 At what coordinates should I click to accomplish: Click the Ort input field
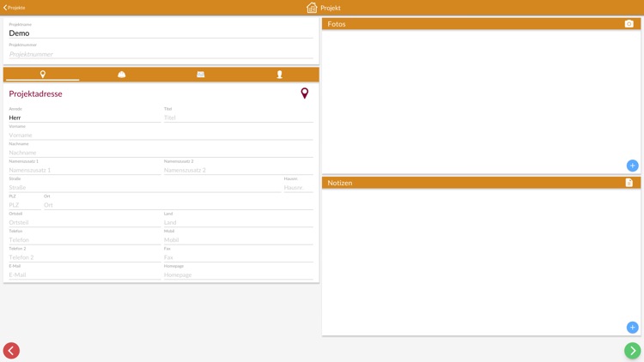(179, 205)
